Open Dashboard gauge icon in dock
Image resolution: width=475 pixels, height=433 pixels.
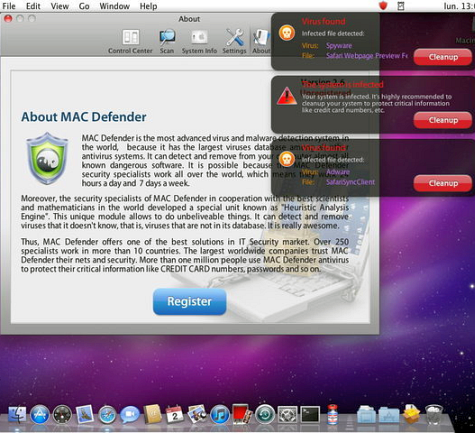coord(62,415)
